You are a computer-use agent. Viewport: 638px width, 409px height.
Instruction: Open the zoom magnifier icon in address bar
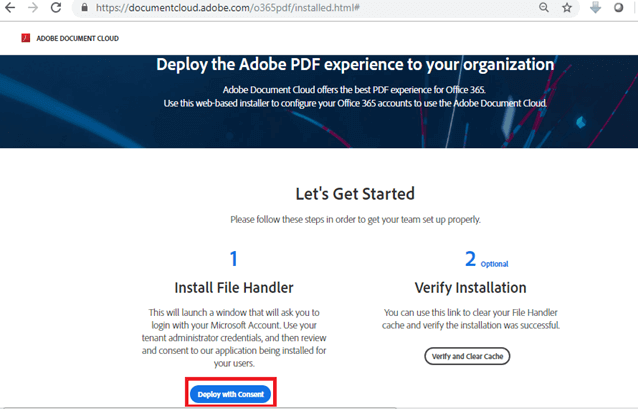coord(544,7)
